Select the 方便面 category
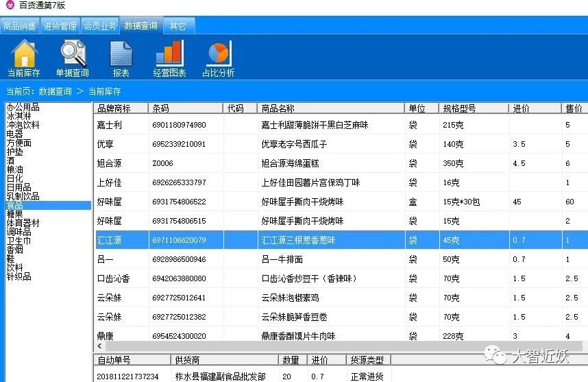Screen dimensions: 588x382 pos(19,143)
